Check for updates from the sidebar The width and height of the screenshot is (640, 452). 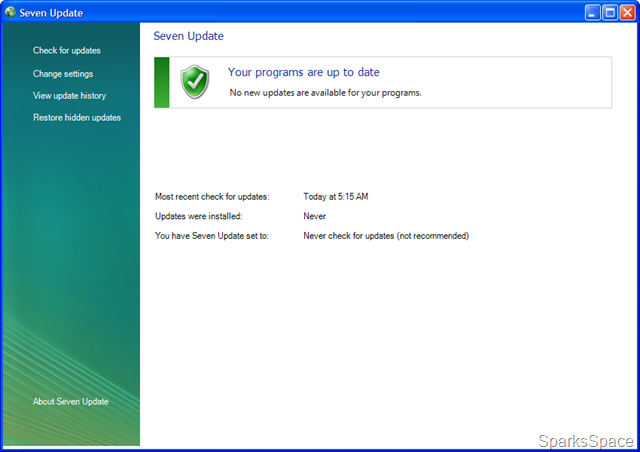[67, 51]
